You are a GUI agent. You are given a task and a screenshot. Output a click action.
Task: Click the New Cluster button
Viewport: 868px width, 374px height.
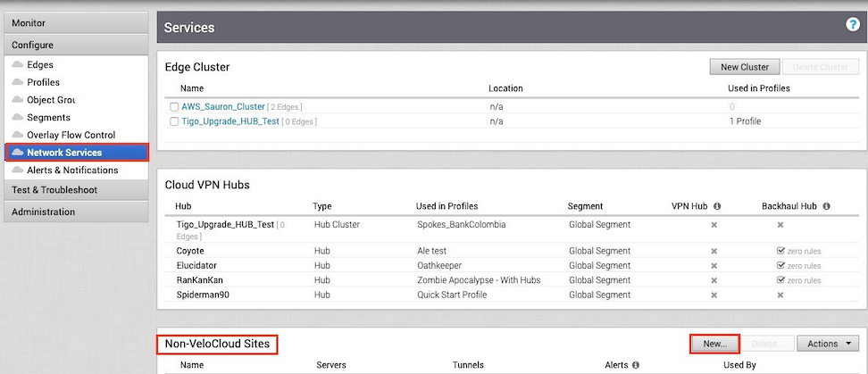745,67
